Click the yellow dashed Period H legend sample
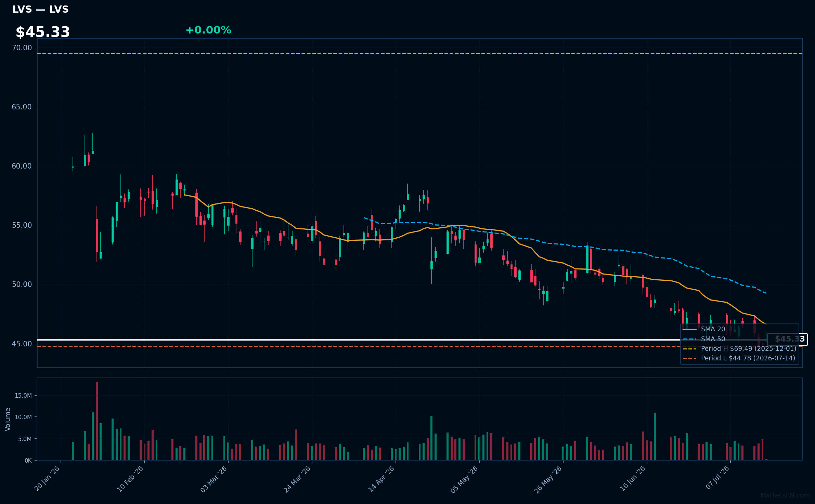Screen dimensions: 815x504 690,349
